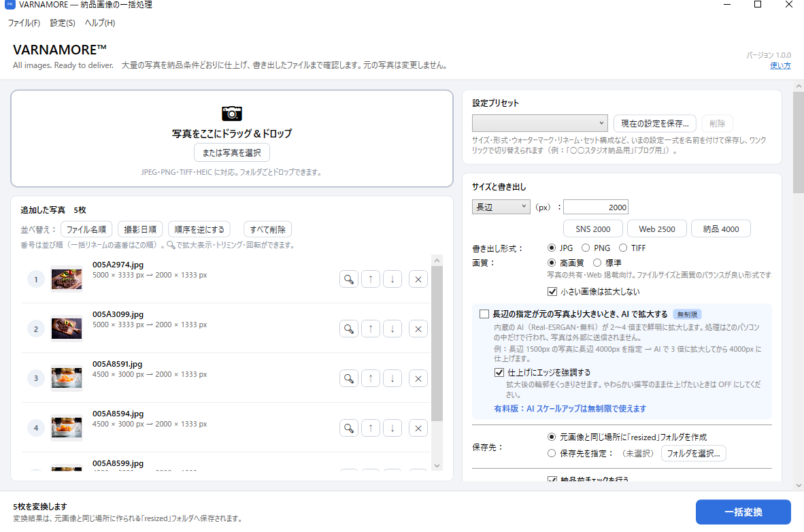This screenshot has width=804, height=532.
Task: Select thumbnail of 005A8591.jpg
Action: coord(67,379)
